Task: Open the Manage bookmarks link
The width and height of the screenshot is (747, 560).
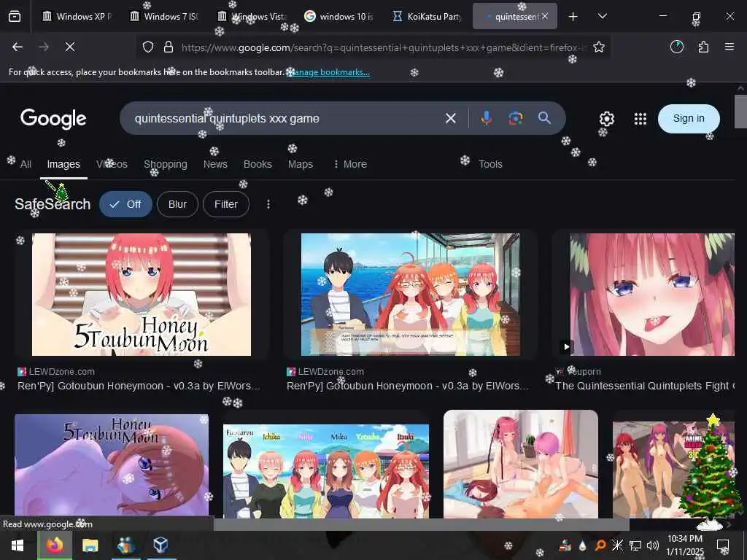Action: click(x=329, y=72)
